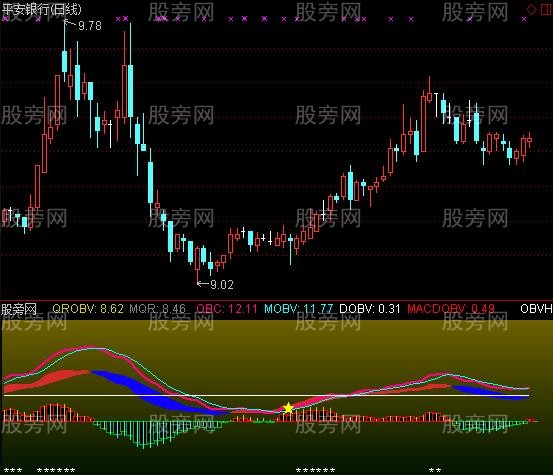Image resolution: width=553 pixels, height=475 pixels.
Task: Click the red diamond icon at chart corner
Action: [x=531, y=10]
